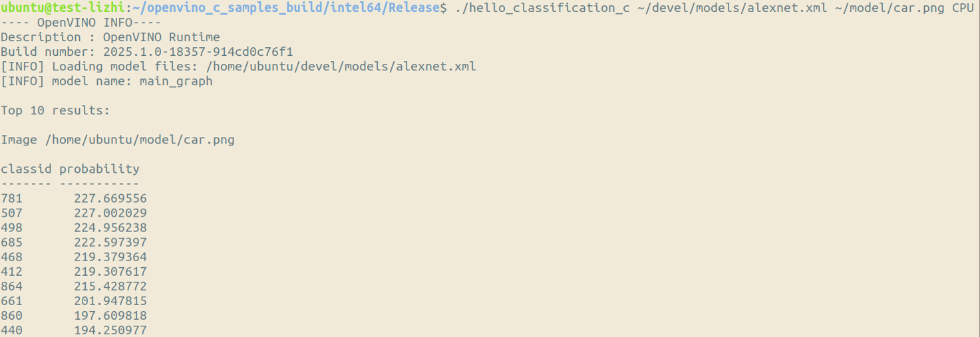Click the Top 10 results heading
This screenshot has height=337, width=980.
pos(55,110)
